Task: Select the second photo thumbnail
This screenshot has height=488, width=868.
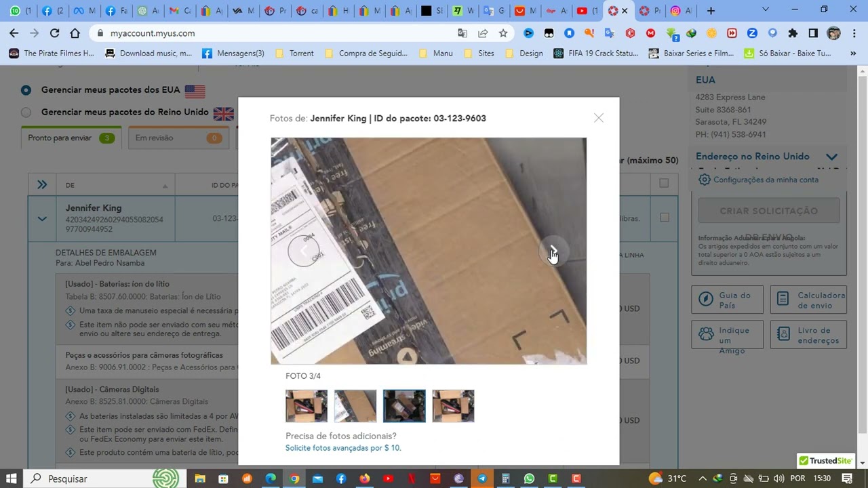Action: point(355,406)
